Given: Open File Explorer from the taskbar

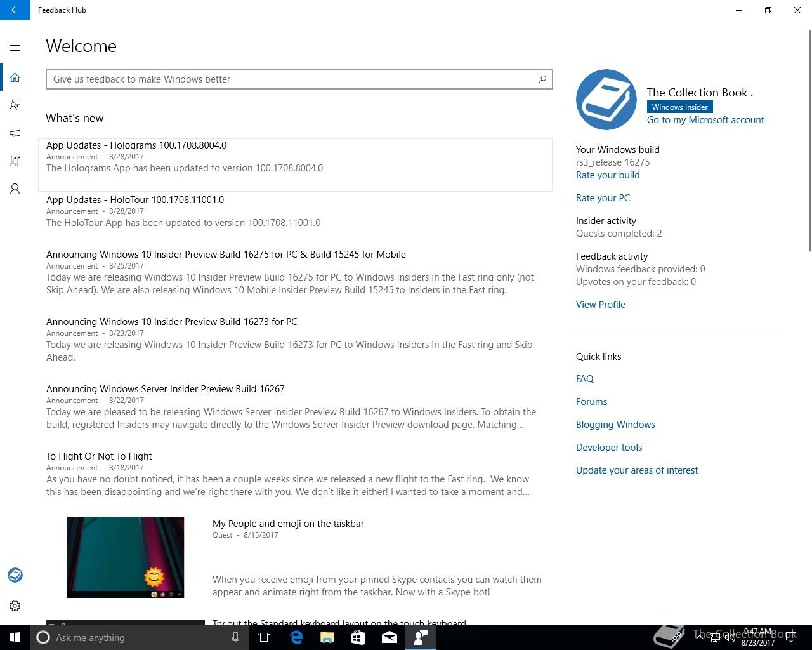Looking at the screenshot, I should click(x=327, y=637).
